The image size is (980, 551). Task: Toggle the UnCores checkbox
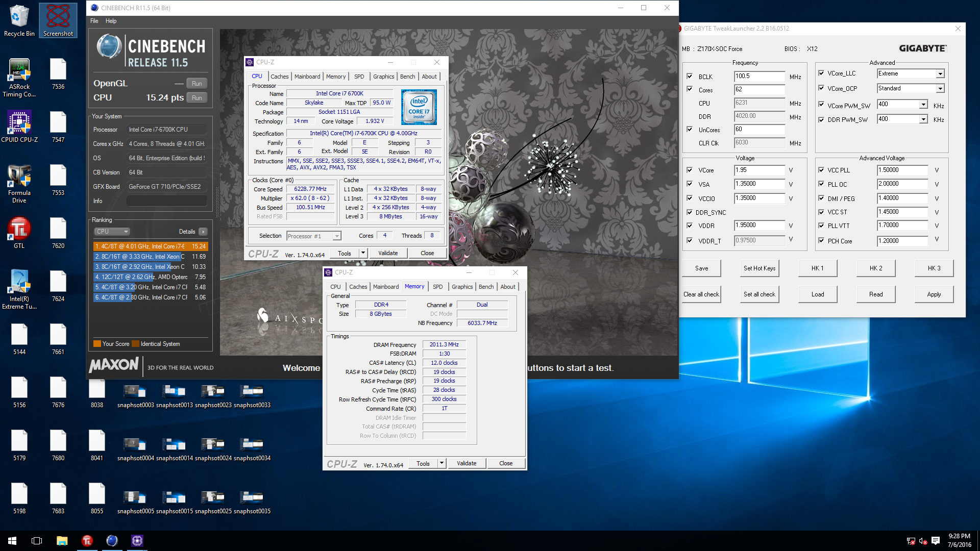[x=690, y=129]
